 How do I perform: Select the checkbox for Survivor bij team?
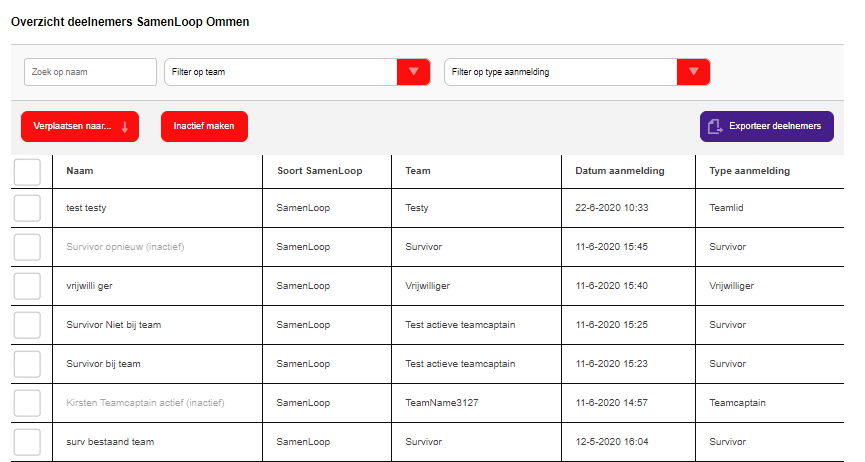click(27, 364)
